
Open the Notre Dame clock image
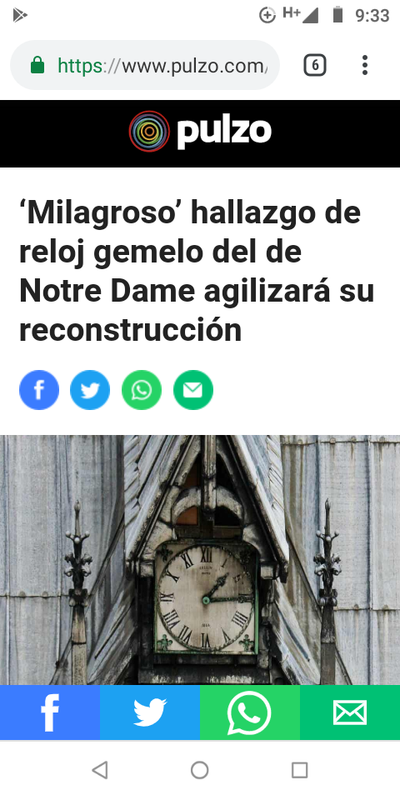tap(200, 560)
